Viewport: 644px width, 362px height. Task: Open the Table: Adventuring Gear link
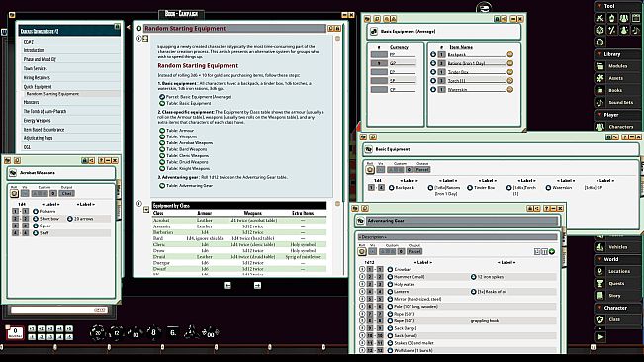tap(189, 186)
